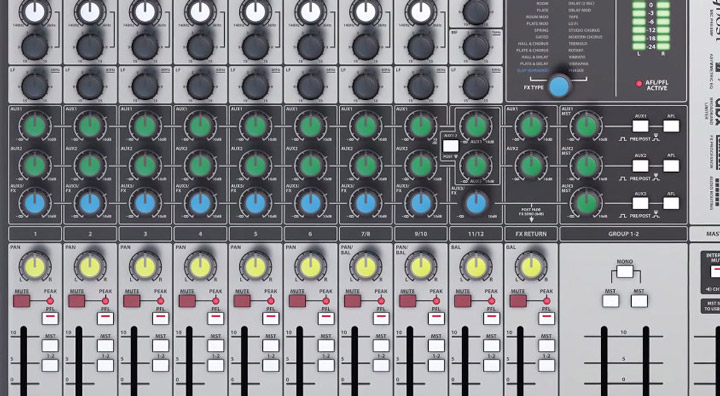Toggle PFL button on channel 4

coord(216,318)
